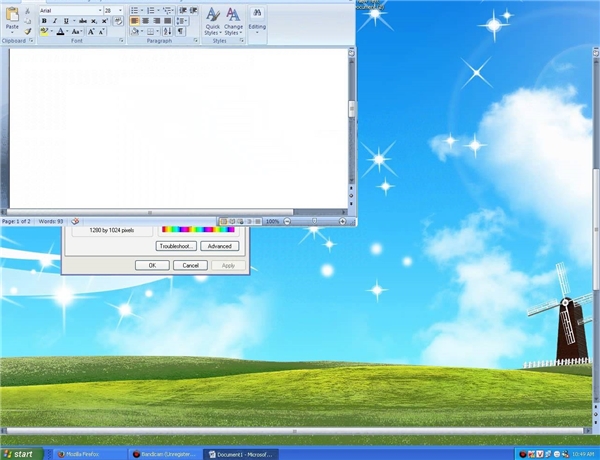Toggle Strikethrough text button
Screen dimensions: 600x460
[83, 21]
